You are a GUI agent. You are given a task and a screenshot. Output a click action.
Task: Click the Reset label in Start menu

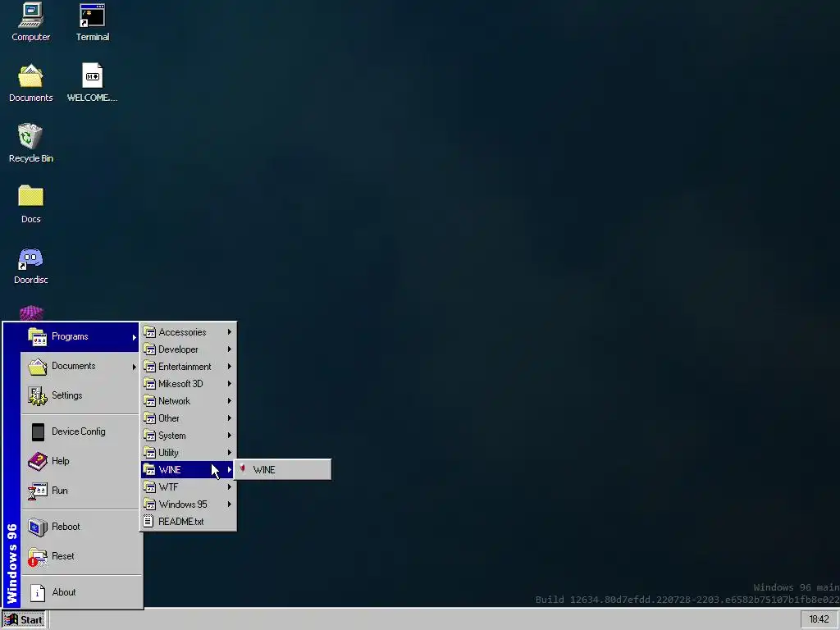coord(62,556)
